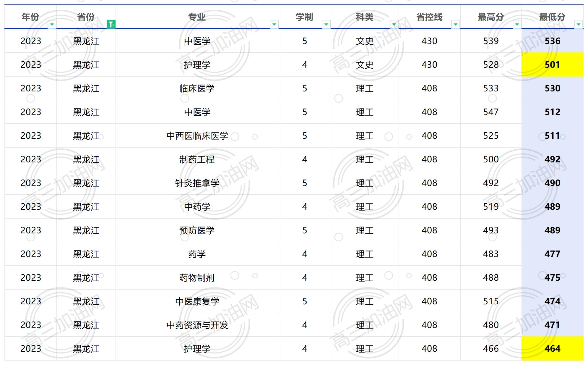Viewport: 588px width, 365px height.
Task: Open the 专业 column filter dropdown
Action: coord(274,24)
